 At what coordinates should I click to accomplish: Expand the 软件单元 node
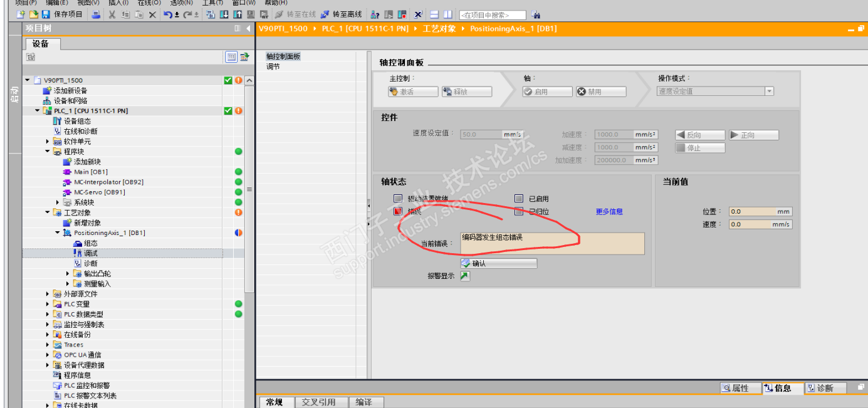coord(47,142)
